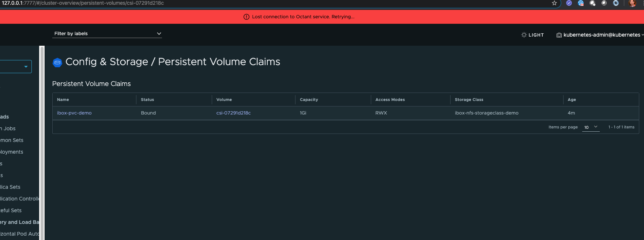Click the 'Bound' status cell
The image size is (644, 240).
point(148,113)
